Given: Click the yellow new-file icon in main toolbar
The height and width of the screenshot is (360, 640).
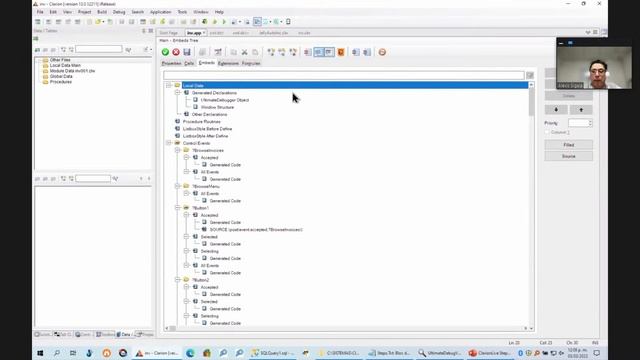Looking at the screenshot, I should click(89, 22).
